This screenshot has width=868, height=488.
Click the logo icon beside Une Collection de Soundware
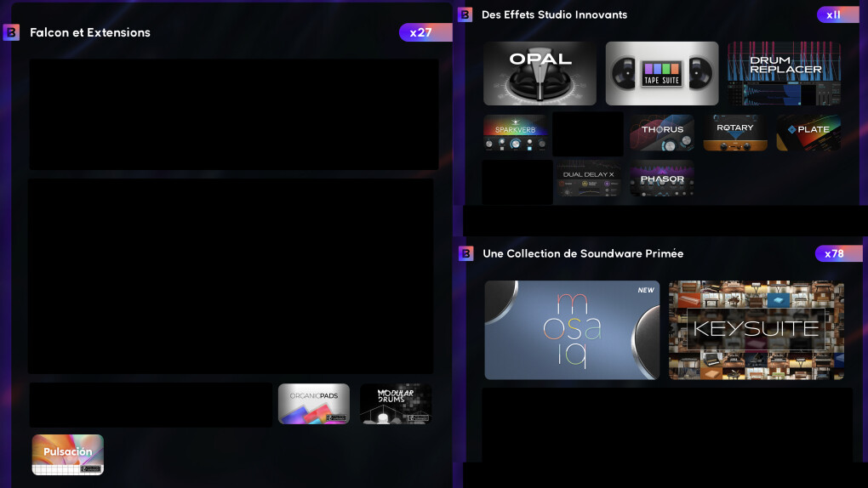(466, 253)
